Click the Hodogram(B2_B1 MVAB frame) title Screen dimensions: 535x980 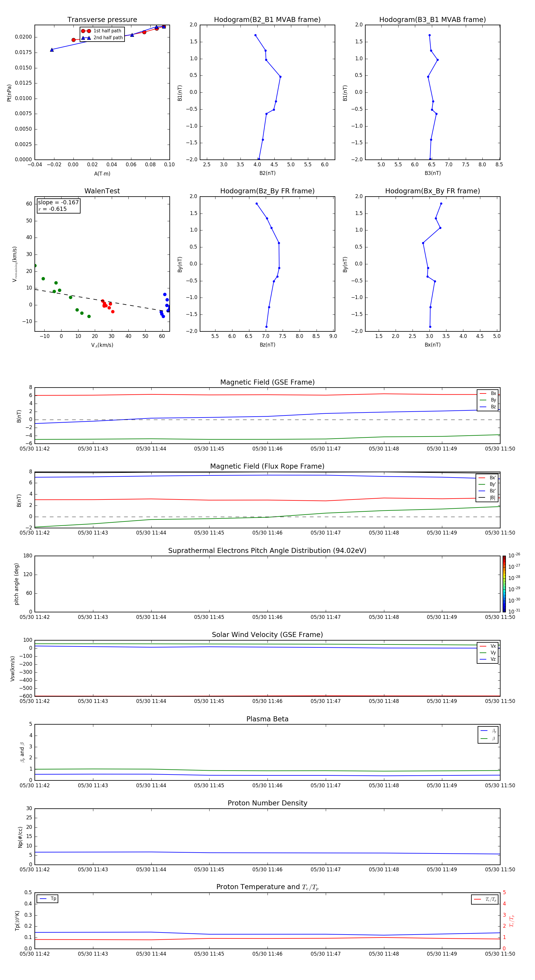pyautogui.click(x=267, y=20)
